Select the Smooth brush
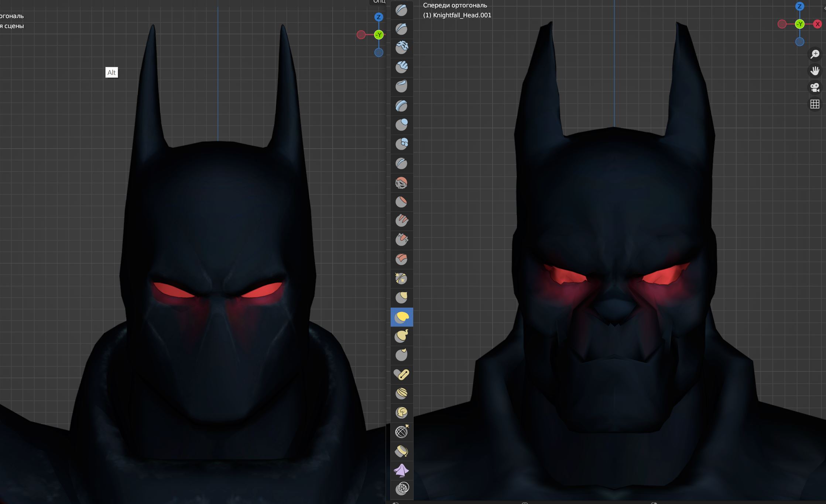 tap(401, 183)
